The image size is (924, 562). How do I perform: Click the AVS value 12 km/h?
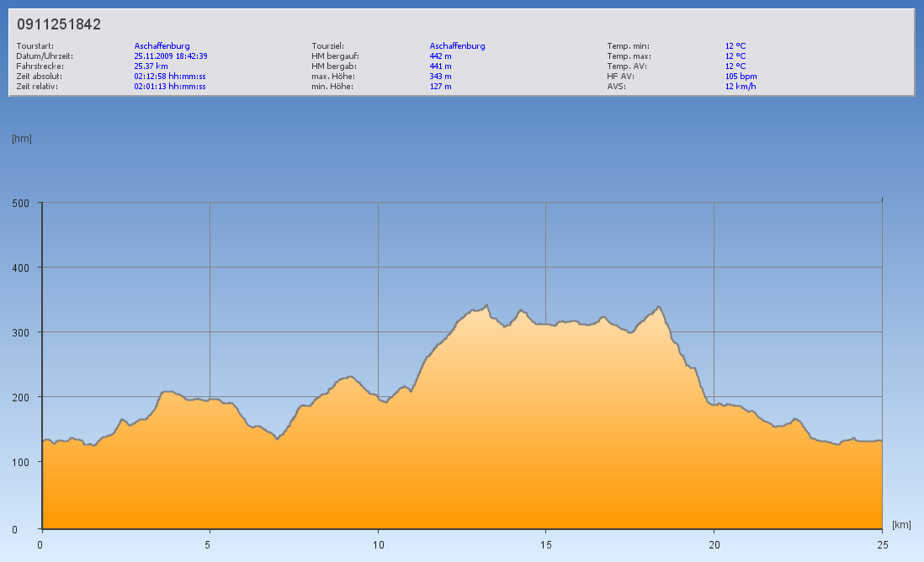[741, 87]
